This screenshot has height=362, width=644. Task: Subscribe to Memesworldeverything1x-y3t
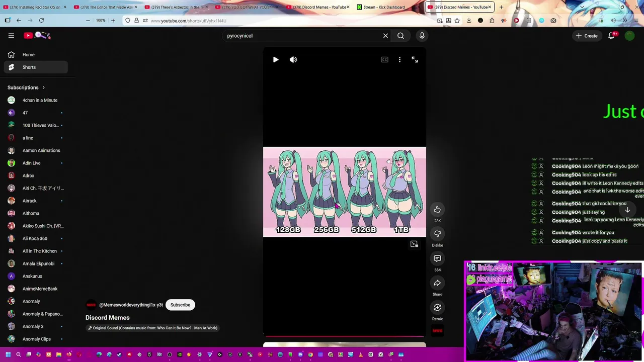pyautogui.click(x=180, y=305)
